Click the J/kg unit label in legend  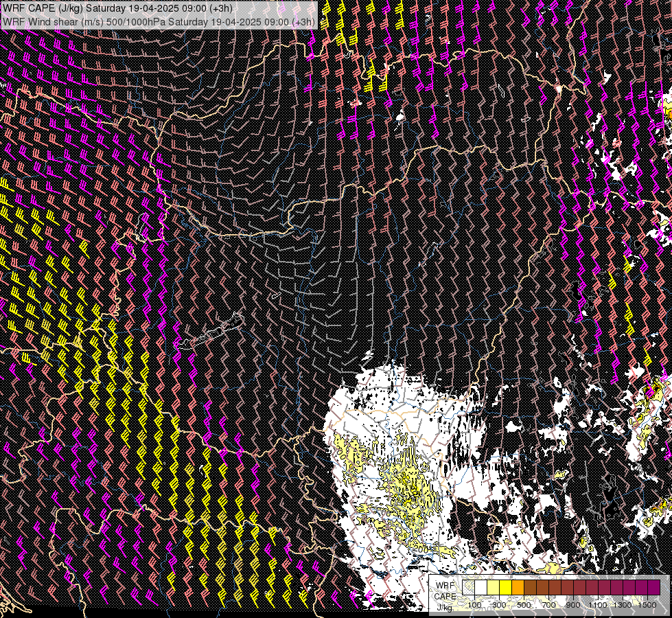(x=445, y=607)
